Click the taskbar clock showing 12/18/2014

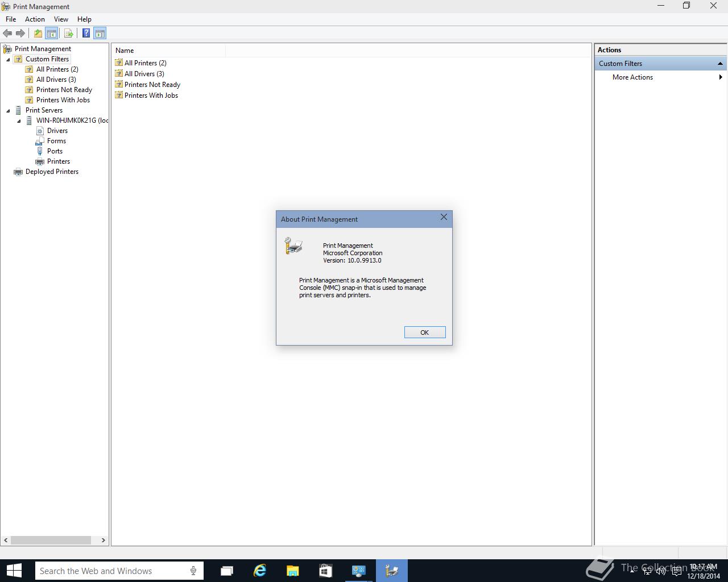pos(704,571)
